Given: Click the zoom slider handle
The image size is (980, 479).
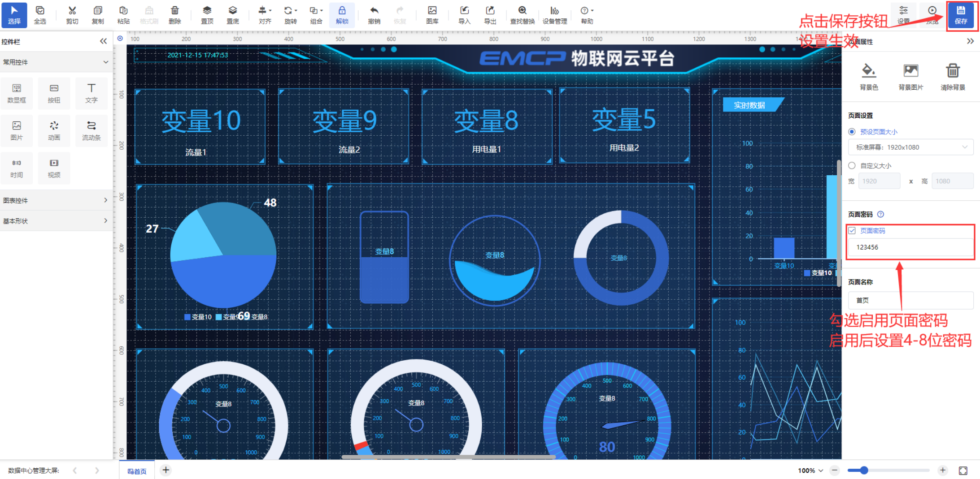Looking at the screenshot, I should coord(864,470).
